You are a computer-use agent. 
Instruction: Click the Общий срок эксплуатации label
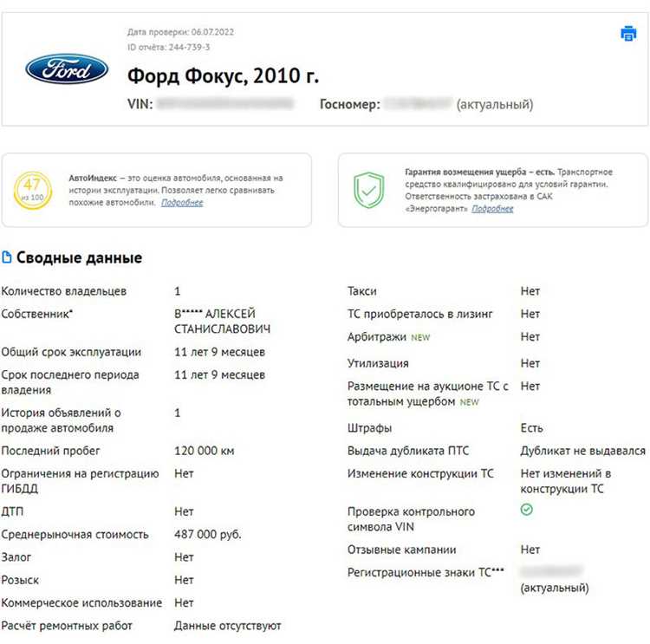71,352
